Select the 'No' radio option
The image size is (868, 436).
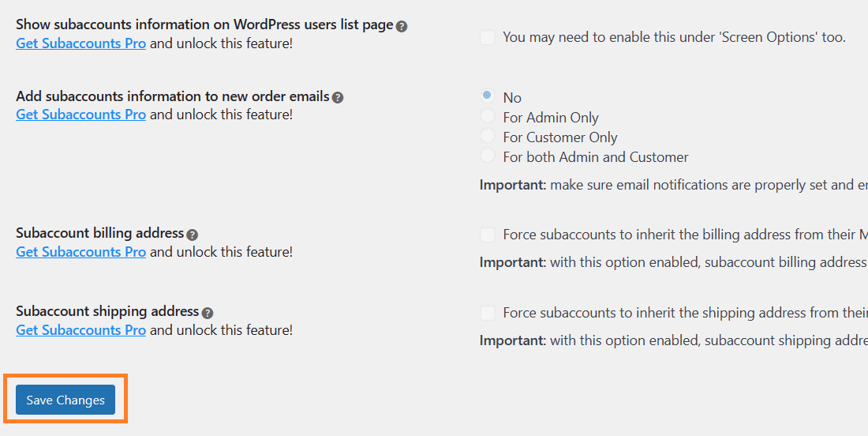point(487,96)
